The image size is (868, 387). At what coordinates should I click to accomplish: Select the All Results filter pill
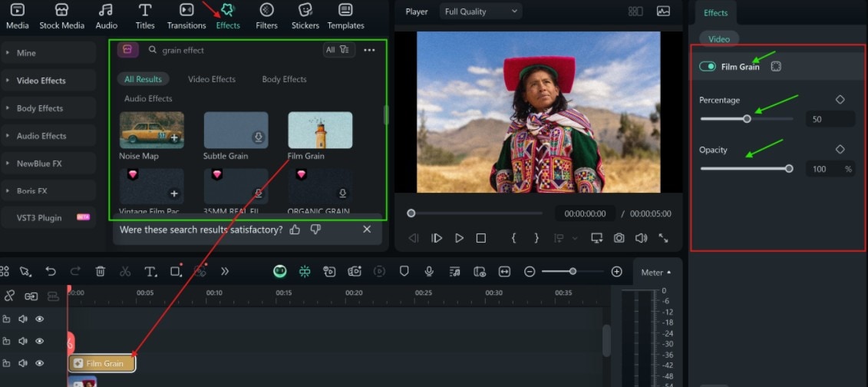[x=144, y=79]
